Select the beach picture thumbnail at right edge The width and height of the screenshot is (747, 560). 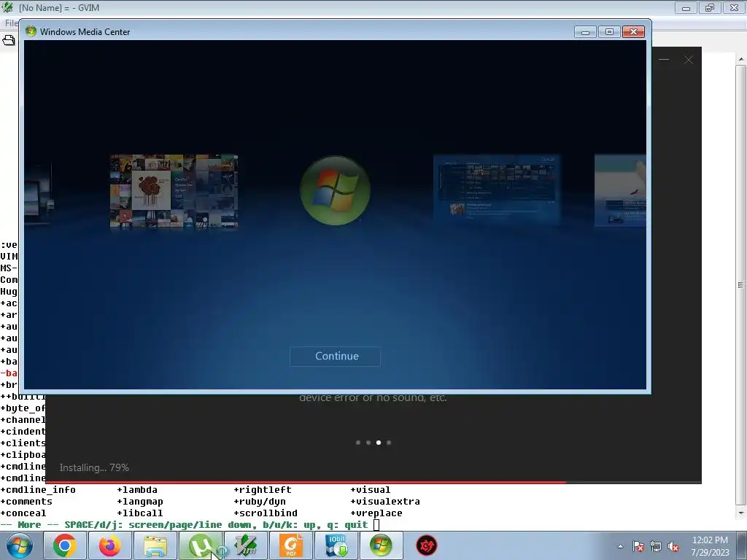coord(620,190)
